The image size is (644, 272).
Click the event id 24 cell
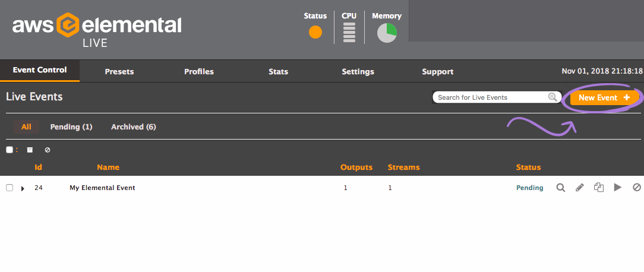point(39,188)
